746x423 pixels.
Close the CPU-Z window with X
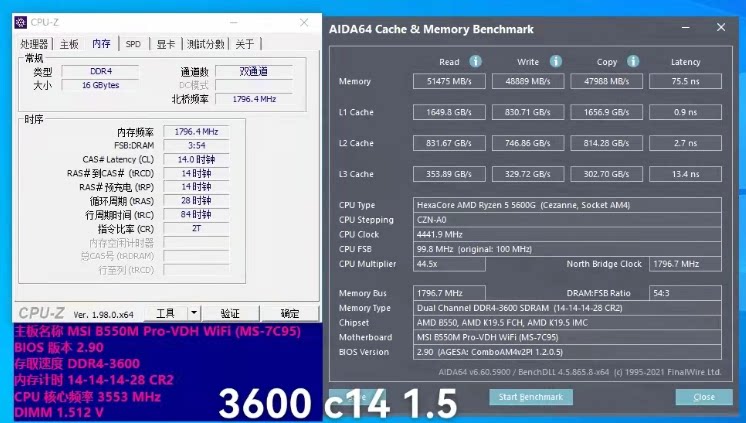tap(304, 22)
